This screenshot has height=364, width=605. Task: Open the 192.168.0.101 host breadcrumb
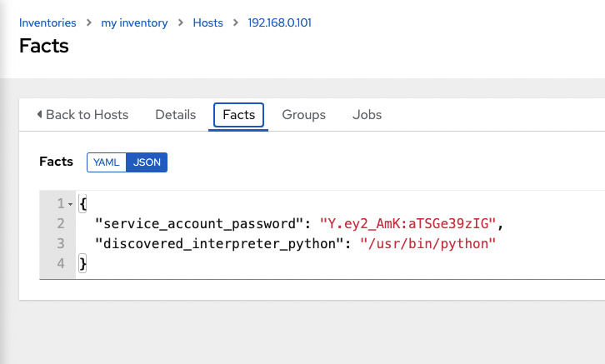point(279,22)
